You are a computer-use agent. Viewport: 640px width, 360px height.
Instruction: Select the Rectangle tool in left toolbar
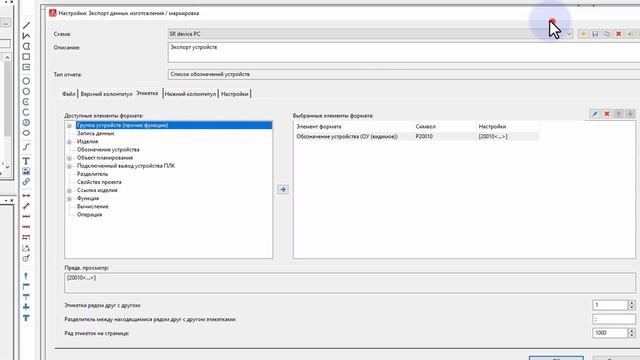pyautogui.click(x=26, y=57)
